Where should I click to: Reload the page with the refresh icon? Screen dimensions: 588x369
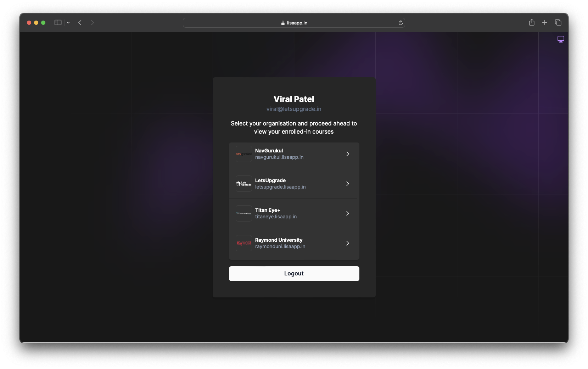click(x=401, y=23)
